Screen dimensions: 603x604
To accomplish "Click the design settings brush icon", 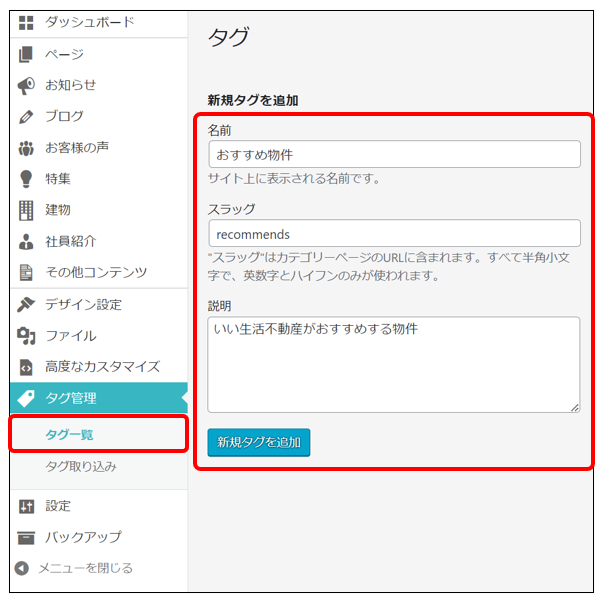I will pos(27,304).
